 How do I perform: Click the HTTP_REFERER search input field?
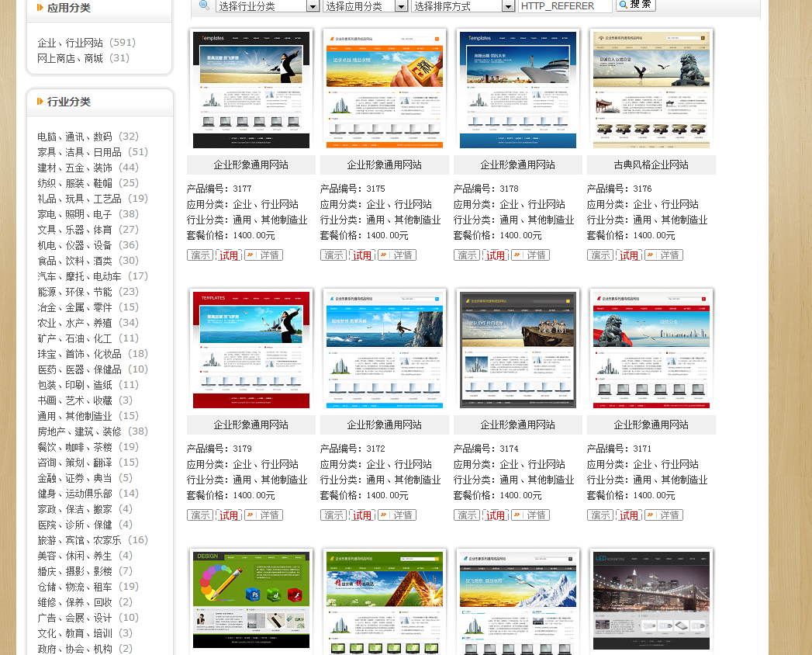tap(565, 6)
